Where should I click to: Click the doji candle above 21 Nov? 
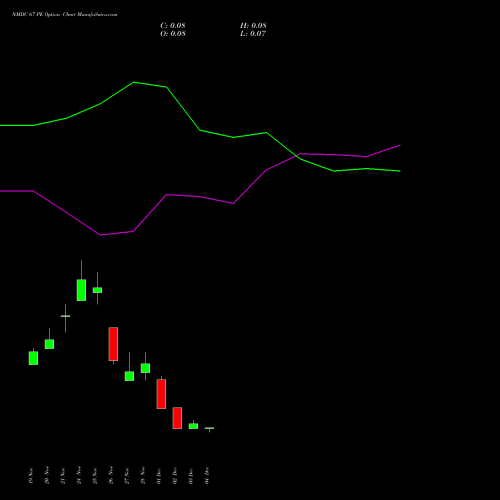65,316
